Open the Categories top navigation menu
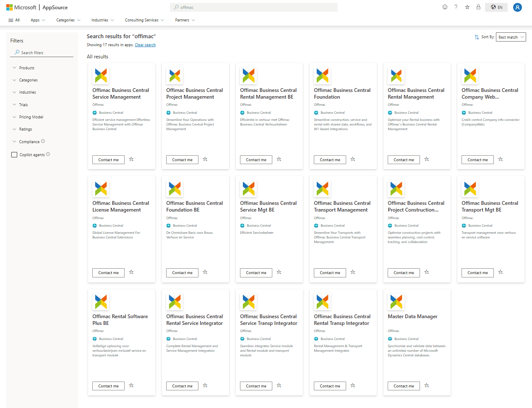This screenshot has height=408, width=532. click(68, 20)
